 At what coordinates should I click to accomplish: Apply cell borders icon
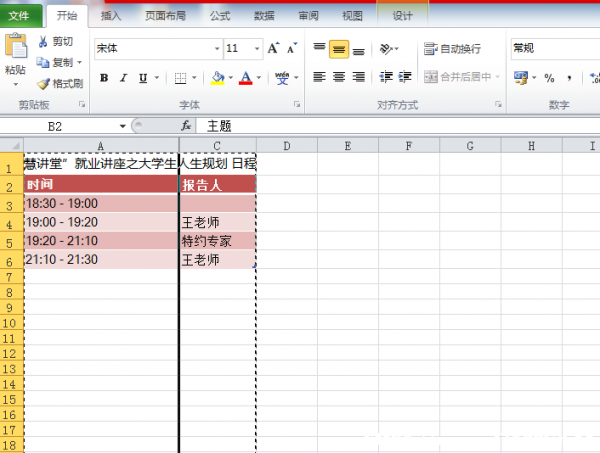(180, 78)
